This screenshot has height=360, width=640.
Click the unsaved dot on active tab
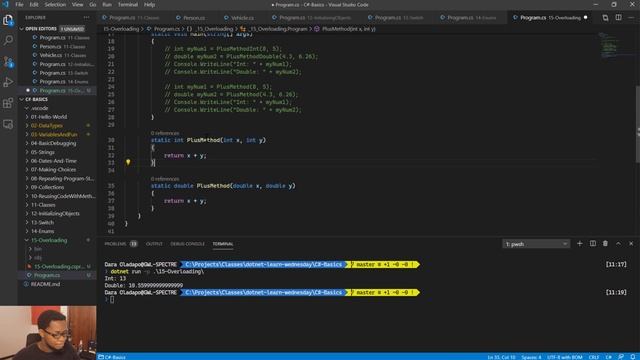(586, 18)
